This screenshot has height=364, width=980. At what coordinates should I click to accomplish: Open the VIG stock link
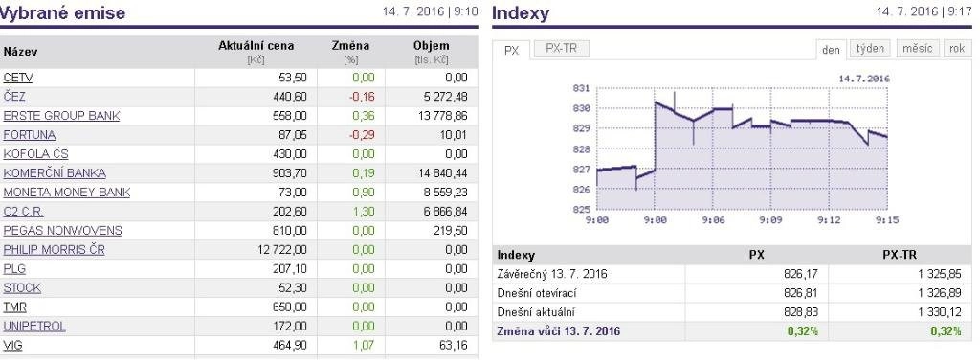point(12,345)
